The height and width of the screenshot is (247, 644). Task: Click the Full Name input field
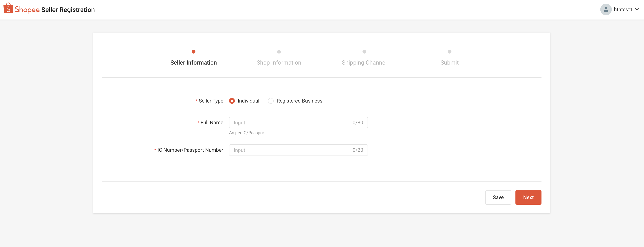(298, 122)
